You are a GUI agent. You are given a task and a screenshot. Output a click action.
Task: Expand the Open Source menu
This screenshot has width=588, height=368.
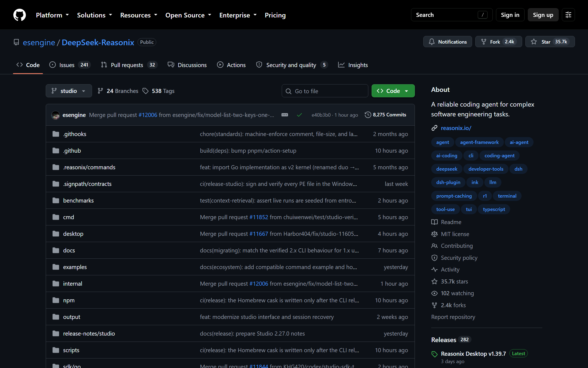point(188,15)
